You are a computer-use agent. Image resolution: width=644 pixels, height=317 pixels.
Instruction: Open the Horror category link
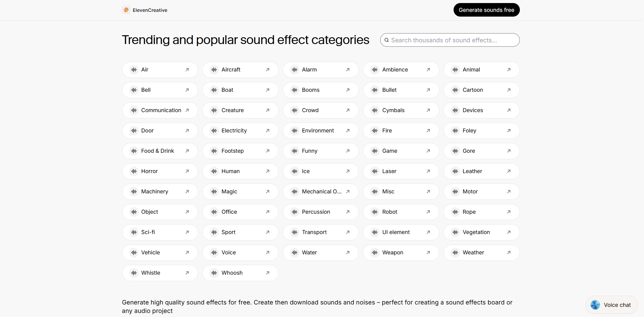pos(160,171)
